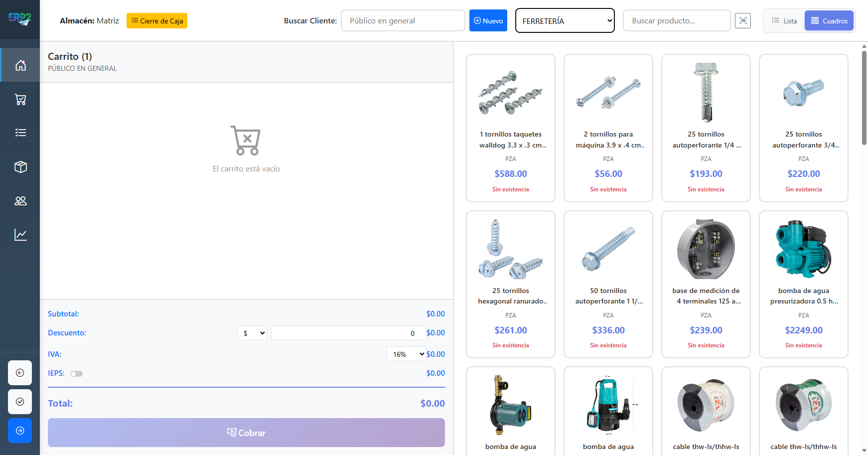
Task: Click the barcode scanner icon button
Action: (x=742, y=21)
